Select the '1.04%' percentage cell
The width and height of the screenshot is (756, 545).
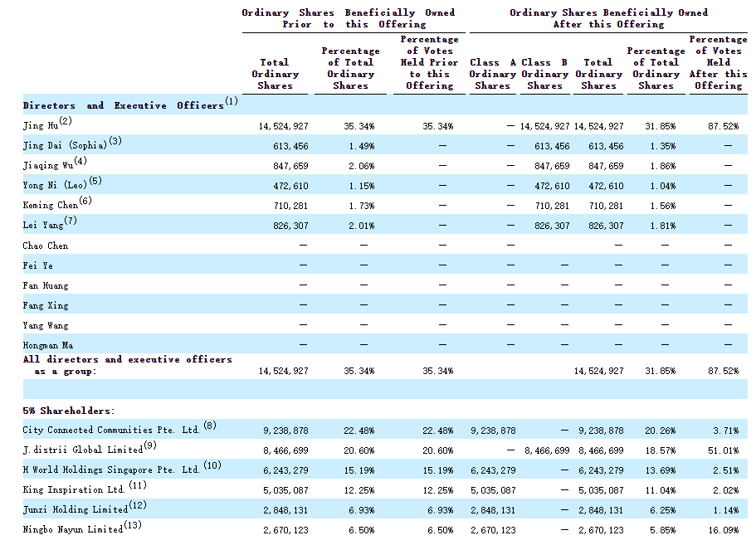click(663, 186)
